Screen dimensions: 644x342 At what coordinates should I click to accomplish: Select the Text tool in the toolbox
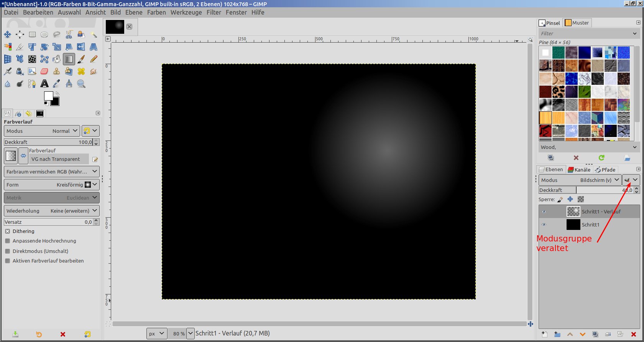(44, 84)
